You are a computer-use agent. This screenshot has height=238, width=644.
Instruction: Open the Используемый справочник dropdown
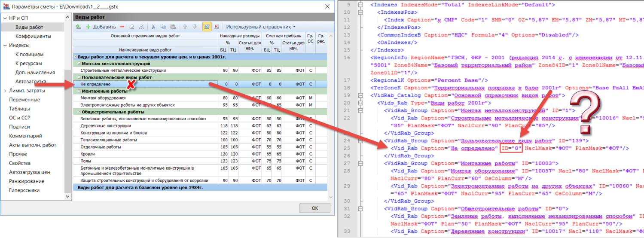pos(261,27)
